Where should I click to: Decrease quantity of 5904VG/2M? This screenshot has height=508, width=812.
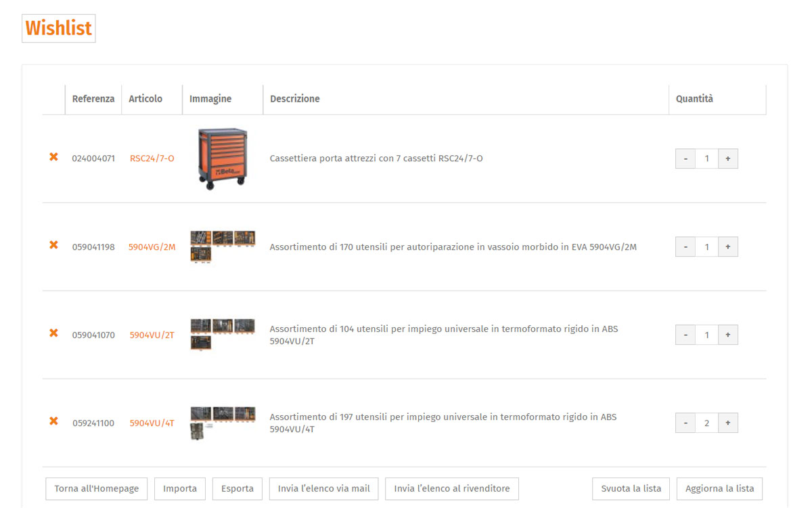(685, 247)
